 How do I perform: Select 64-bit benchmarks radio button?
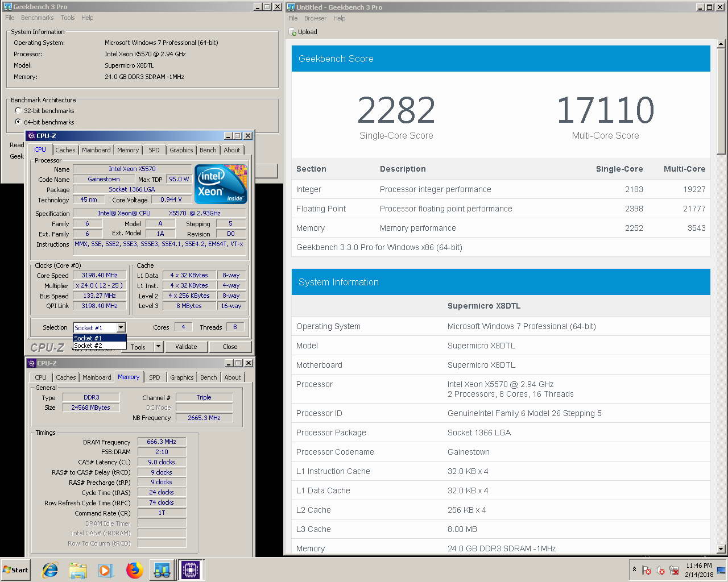(x=18, y=122)
